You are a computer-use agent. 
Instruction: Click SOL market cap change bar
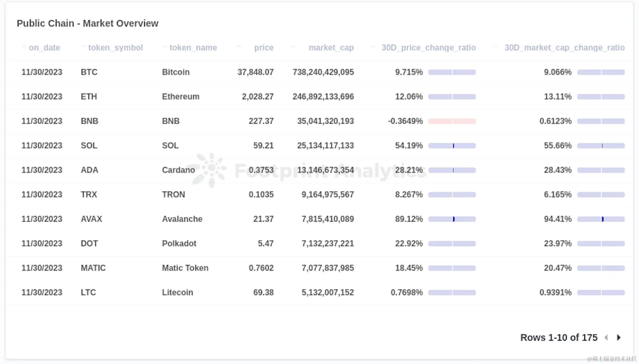coord(601,146)
